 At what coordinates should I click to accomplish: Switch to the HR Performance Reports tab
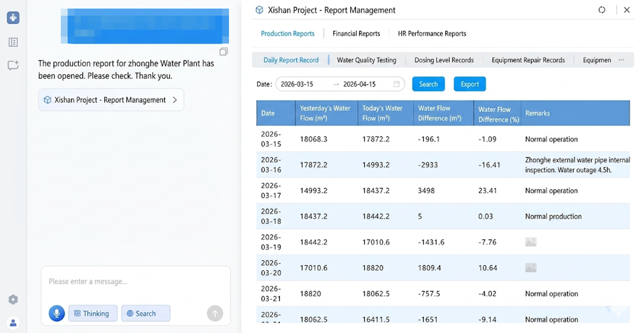click(x=432, y=34)
